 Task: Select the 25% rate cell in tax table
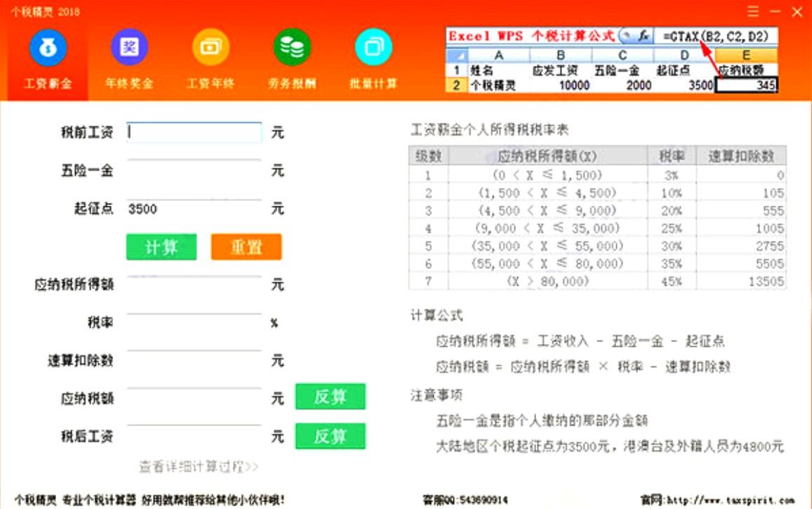click(x=672, y=228)
